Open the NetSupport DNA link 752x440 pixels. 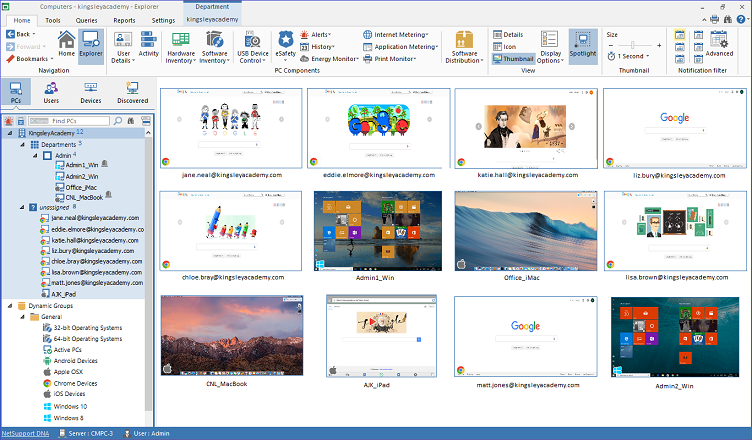(x=25, y=433)
